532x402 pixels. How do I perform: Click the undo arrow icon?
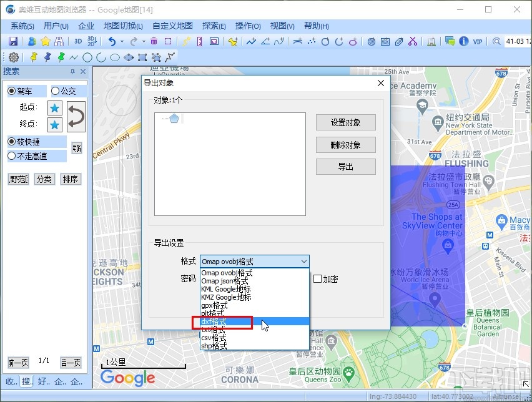(112, 42)
